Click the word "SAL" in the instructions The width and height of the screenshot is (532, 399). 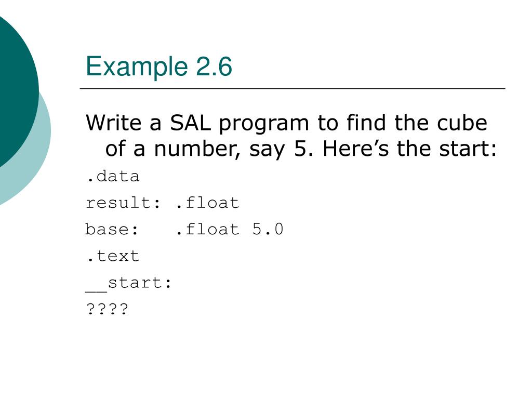(x=190, y=123)
